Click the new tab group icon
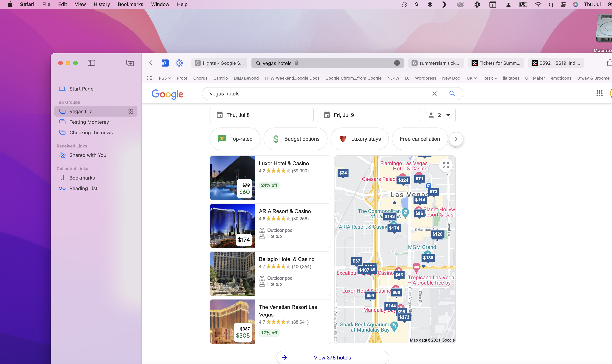 pos(130,63)
